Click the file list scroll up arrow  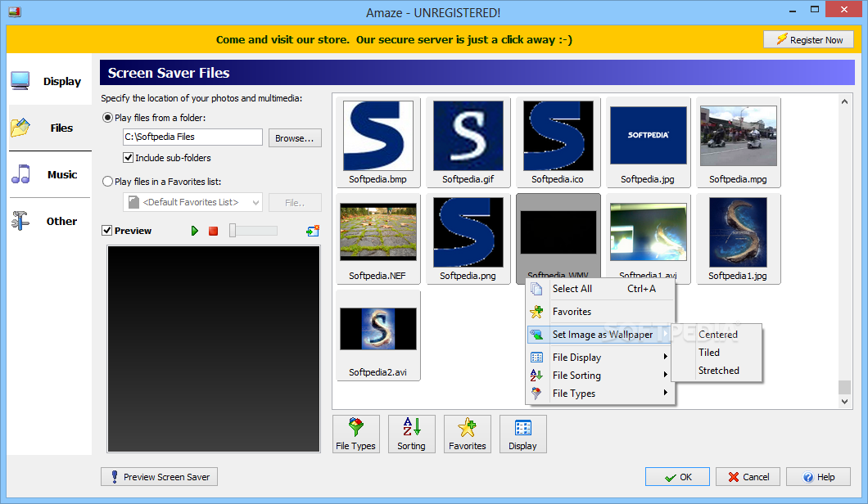(x=844, y=101)
